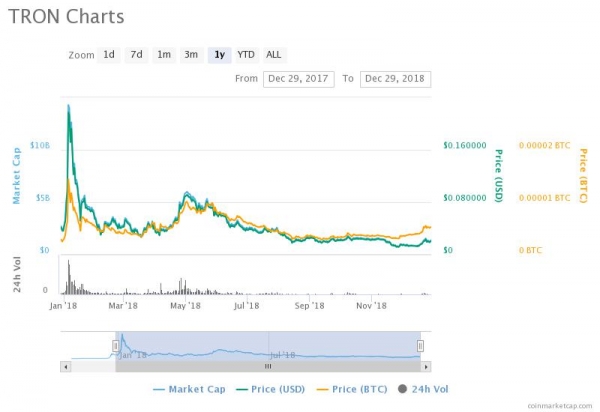Click the navigator scroll right arrow
The width and height of the screenshot is (600, 412).
click(x=426, y=367)
